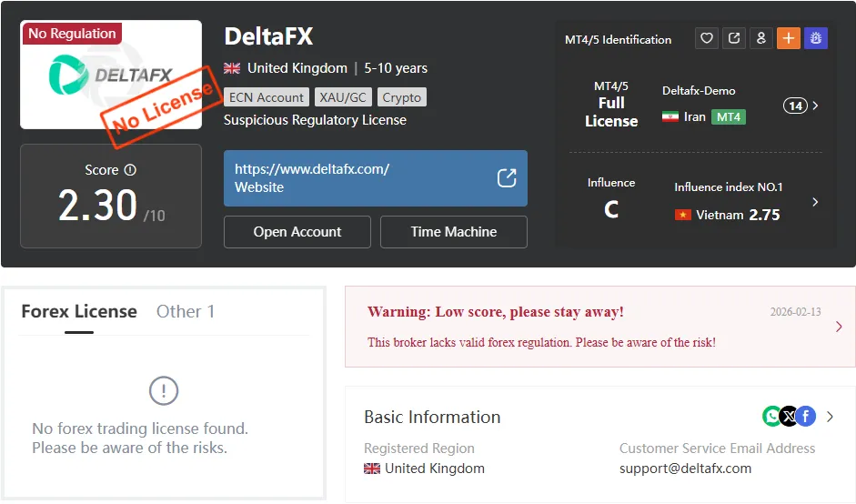The height and width of the screenshot is (504, 856).
Task: Click the Influence grade C
Action: pos(611,209)
